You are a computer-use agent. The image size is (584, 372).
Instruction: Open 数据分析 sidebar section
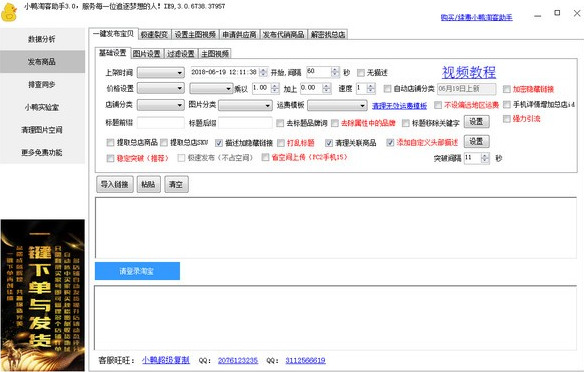[x=42, y=39]
